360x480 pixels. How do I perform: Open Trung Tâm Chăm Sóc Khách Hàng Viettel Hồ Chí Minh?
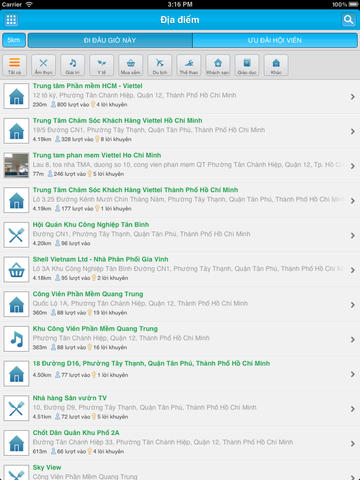(180, 131)
